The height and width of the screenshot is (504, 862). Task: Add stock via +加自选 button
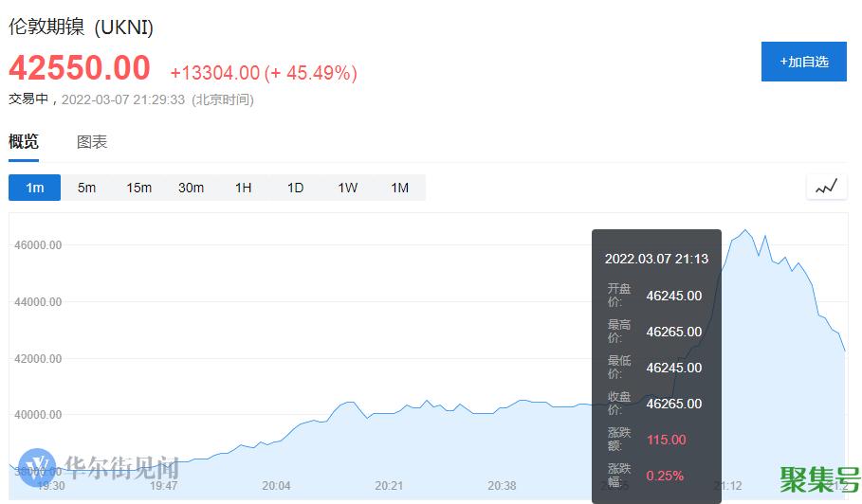coord(803,62)
